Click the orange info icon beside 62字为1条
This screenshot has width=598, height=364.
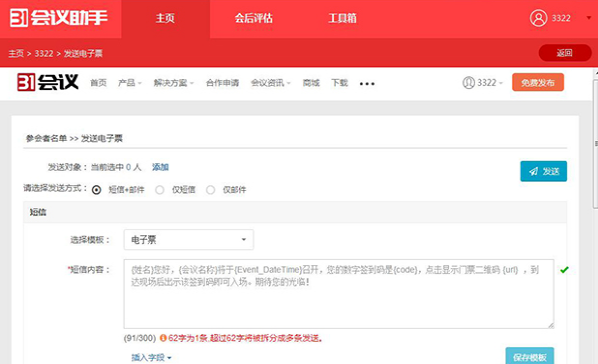[163, 338]
